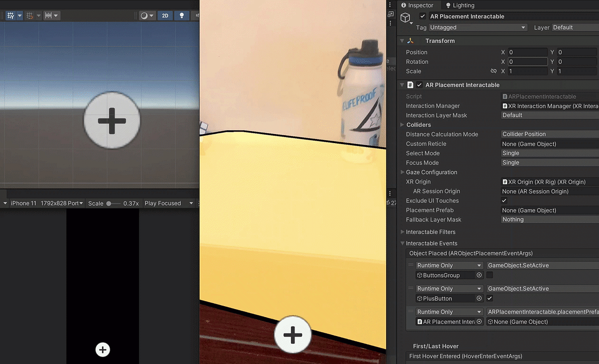Click the object picker circle beside ButtonsGroup
The image size is (599, 364).
tap(479, 275)
